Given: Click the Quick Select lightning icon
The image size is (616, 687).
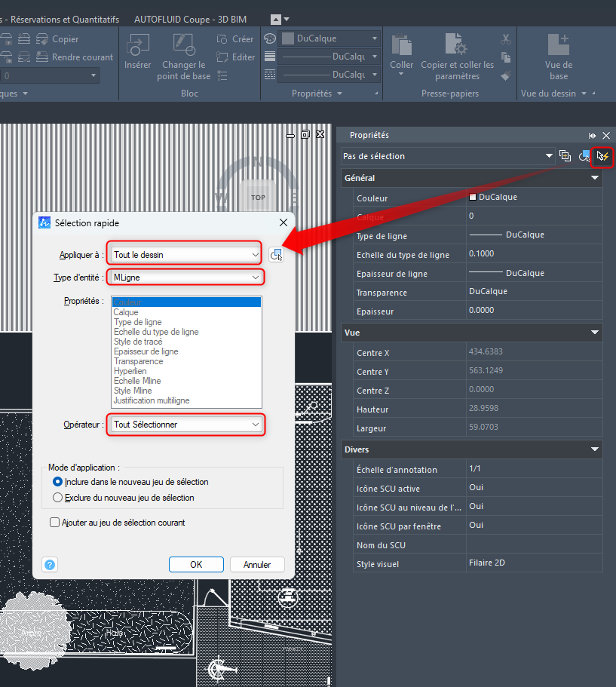Looking at the screenshot, I should click(x=602, y=156).
